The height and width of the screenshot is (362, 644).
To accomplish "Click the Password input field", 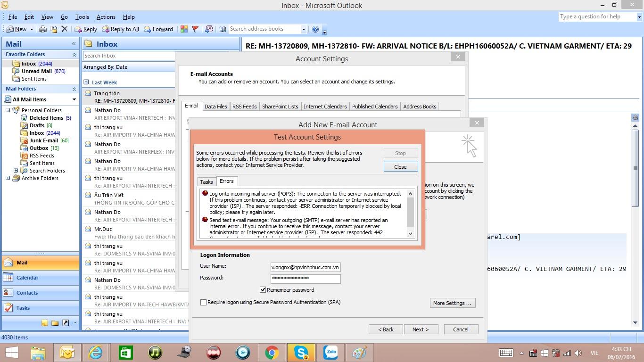I will pyautogui.click(x=305, y=279).
